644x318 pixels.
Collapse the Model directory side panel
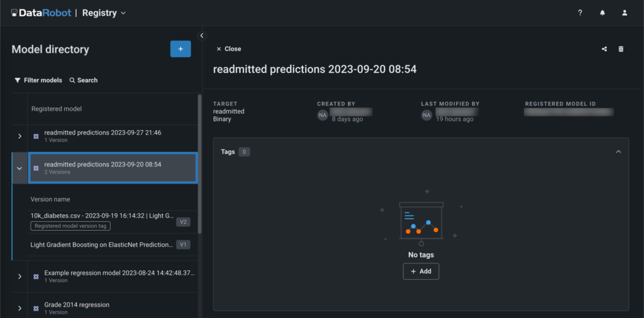(x=202, y=36)
